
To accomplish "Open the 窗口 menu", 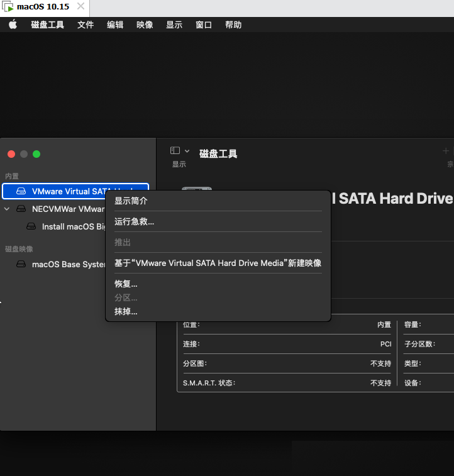I will point(204,25).
